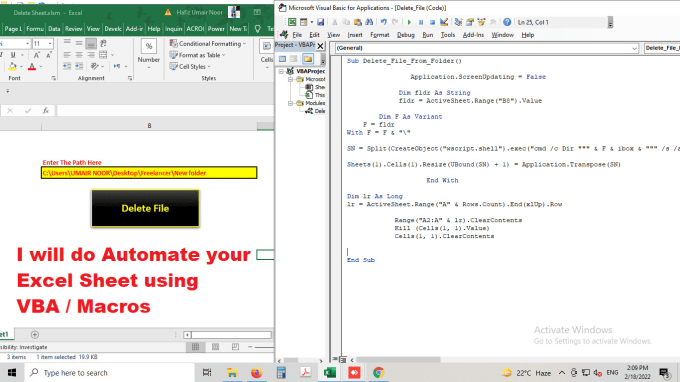Open VBA Help question mark icon
The width and height of the screenshot is (680, 382).
pyautogui.click(x=507, y=22)
